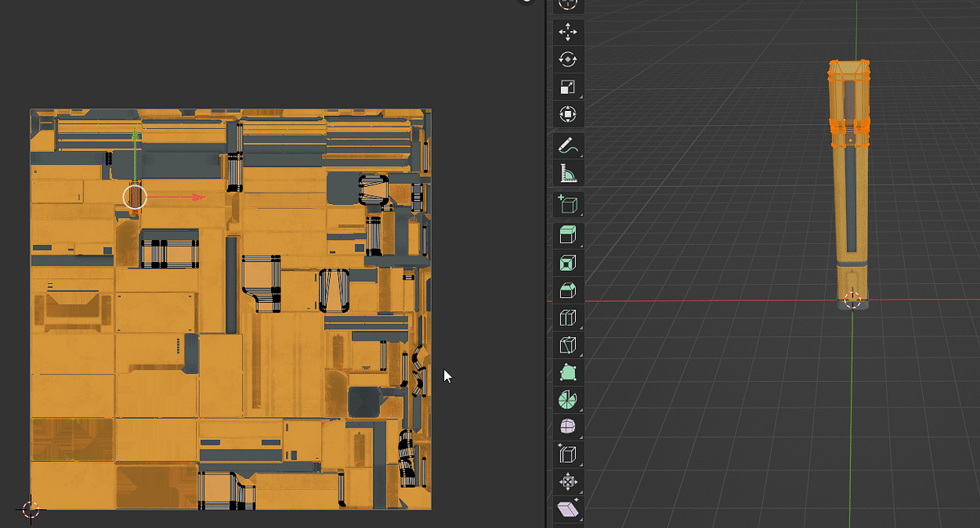Choose the Loop Cut tool

coord(566,317)
